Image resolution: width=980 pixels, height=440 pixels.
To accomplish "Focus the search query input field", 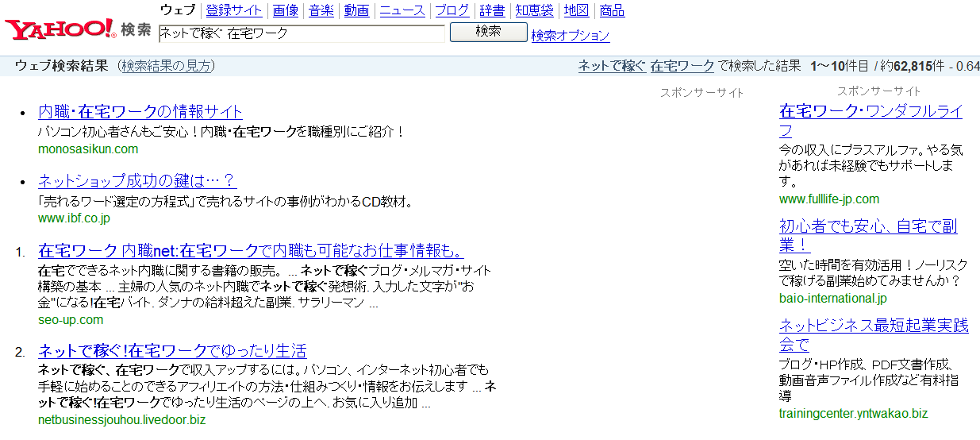I will click(302, 33).
